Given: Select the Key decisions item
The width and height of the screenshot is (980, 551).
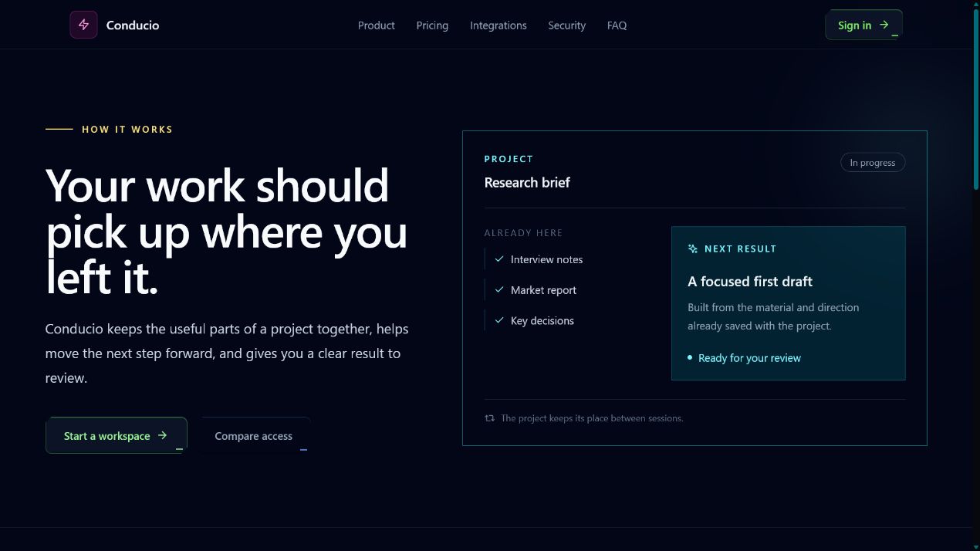Looking at the screenshot, I should point(529,320).
